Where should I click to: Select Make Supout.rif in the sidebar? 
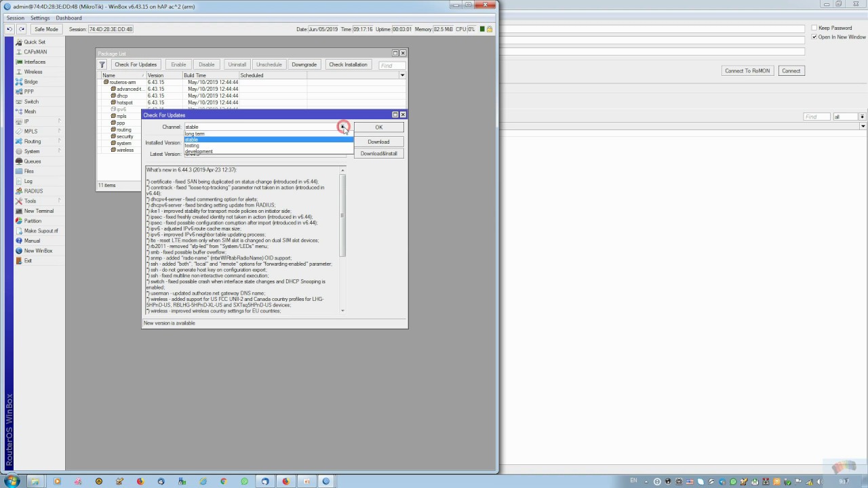[x=41, y=231]
